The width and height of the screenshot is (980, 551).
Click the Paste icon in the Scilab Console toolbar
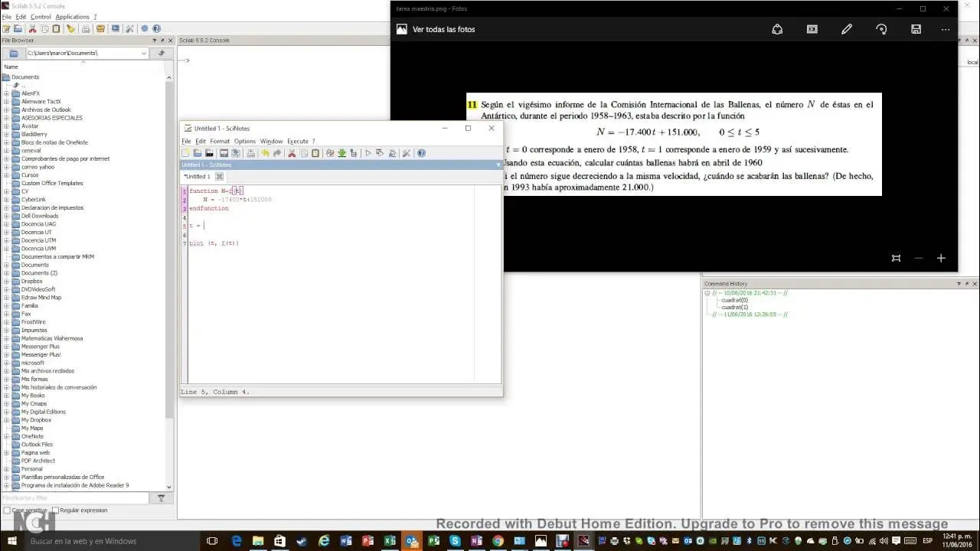pos(54,28)
